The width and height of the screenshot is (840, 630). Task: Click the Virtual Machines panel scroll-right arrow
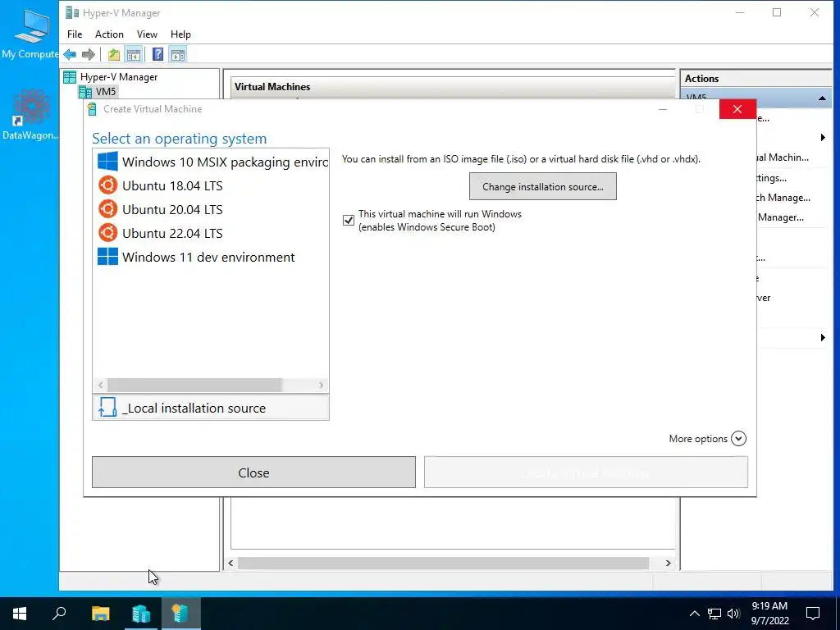(668, 563)
